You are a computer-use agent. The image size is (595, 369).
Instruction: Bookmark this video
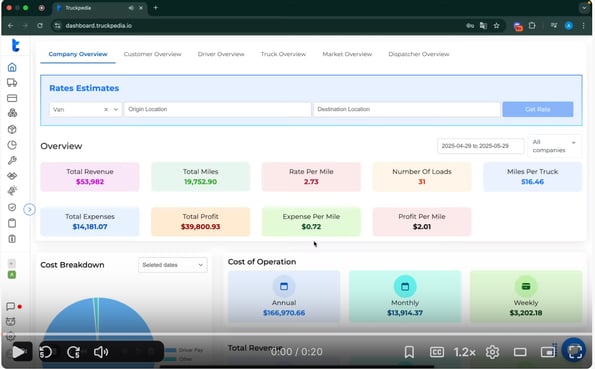pos(409,352)
